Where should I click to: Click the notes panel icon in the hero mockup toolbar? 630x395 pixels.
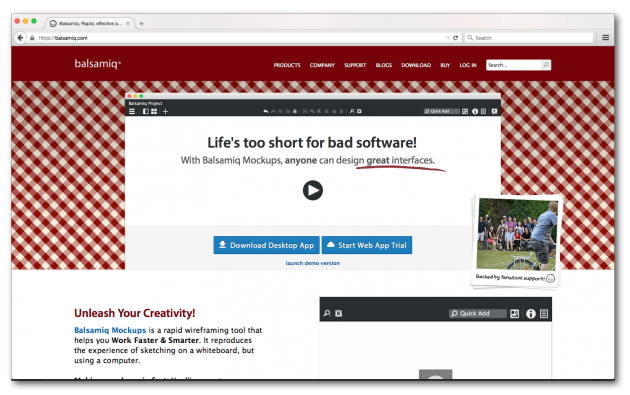(483, 111)
